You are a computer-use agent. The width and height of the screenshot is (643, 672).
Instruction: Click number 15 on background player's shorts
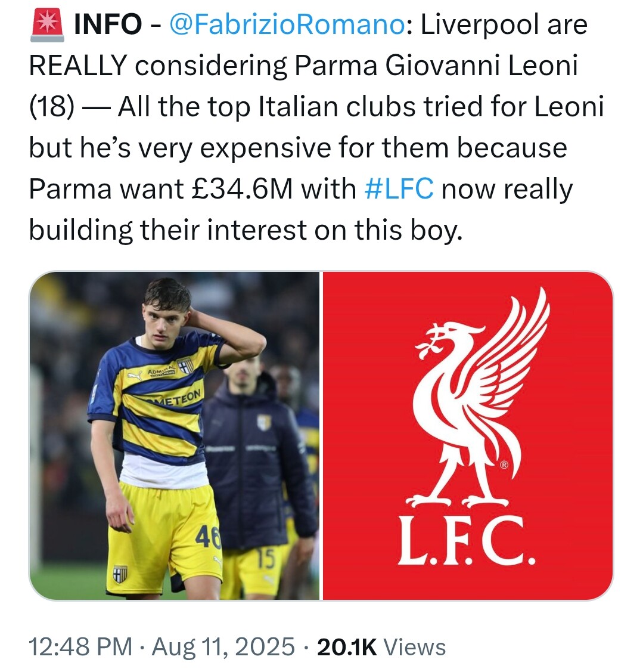point(266,559)
